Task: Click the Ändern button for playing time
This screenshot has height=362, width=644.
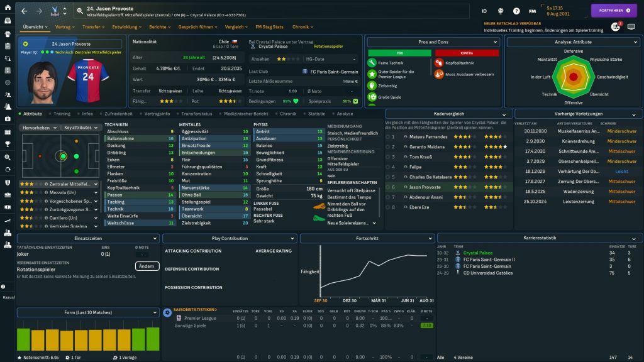Action: (146, 266)
